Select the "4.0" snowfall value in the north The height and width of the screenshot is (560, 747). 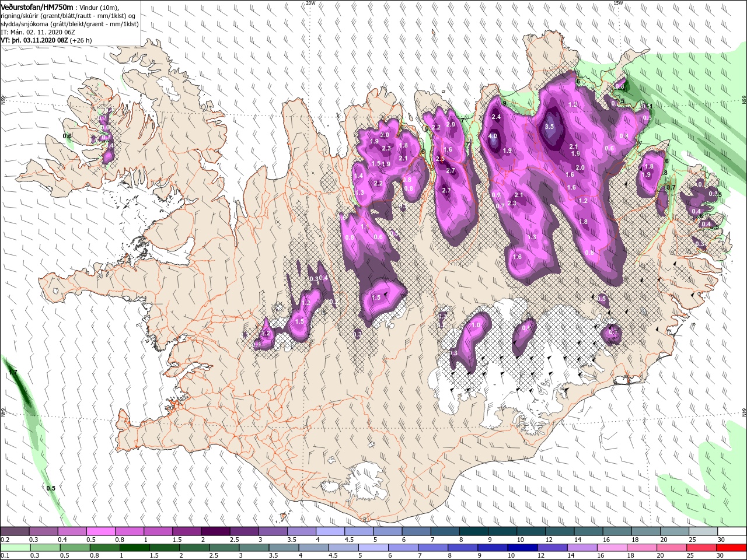pos(493,136)
